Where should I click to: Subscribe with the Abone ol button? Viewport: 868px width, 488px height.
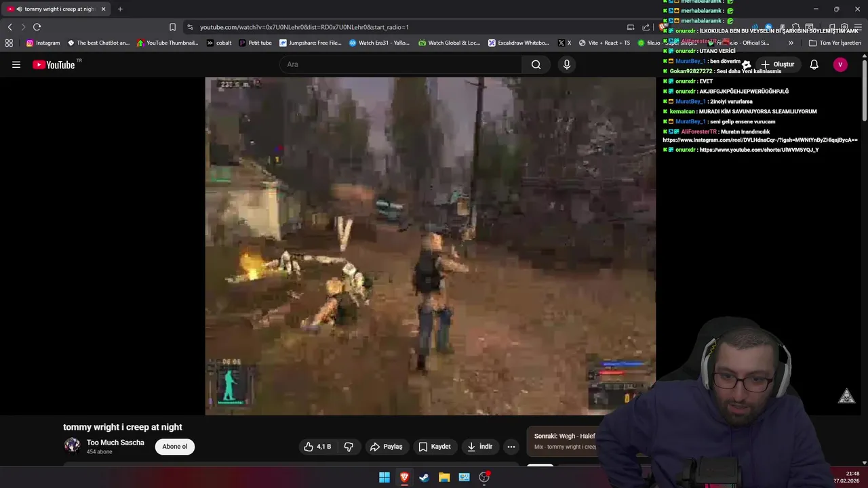tap(175, 447)
